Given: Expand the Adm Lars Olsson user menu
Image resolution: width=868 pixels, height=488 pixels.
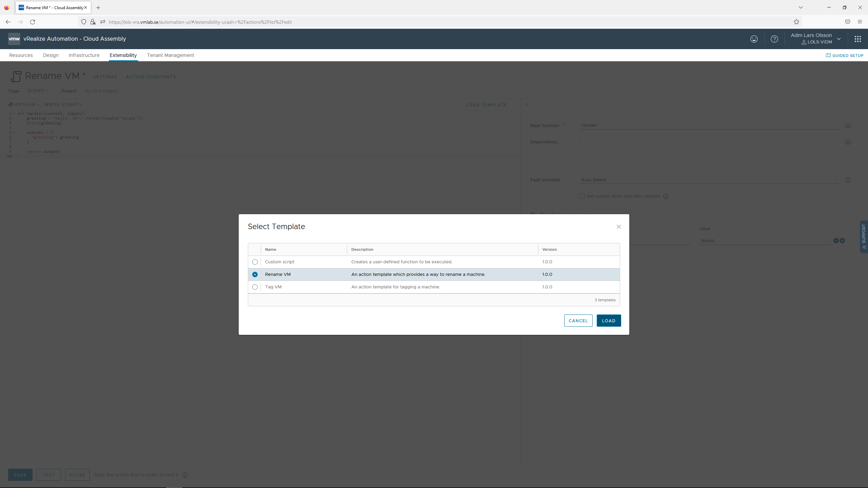Looking at the screenshot, I should pos(815,39).
